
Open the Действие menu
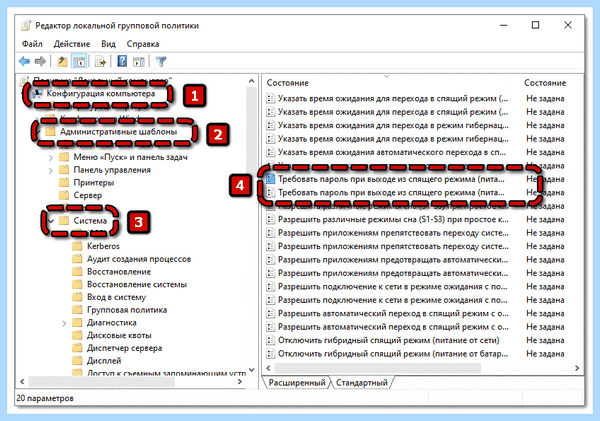click(x=72, y=44)
